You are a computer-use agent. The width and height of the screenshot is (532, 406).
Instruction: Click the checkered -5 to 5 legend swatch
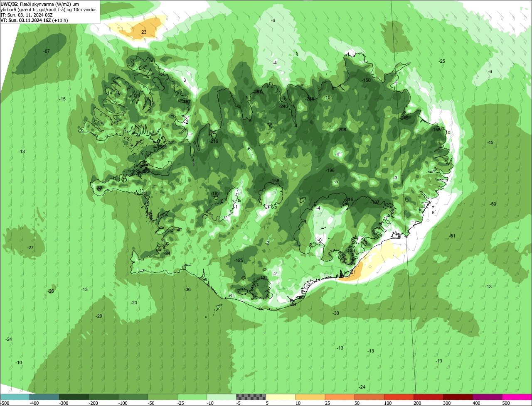pos(251,397)
